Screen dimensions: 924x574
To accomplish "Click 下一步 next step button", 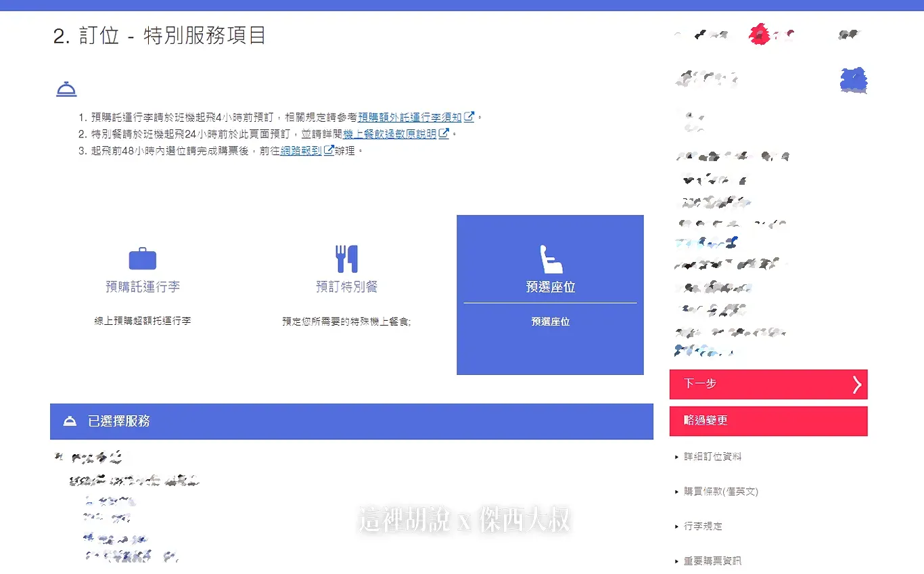I will pyautogui.click(x=768, y=384).
